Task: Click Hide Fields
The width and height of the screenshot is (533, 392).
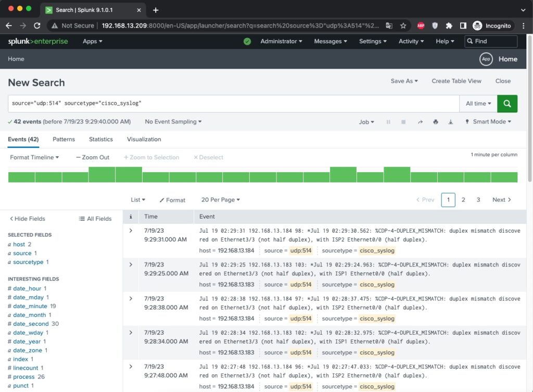Action: 27,219
